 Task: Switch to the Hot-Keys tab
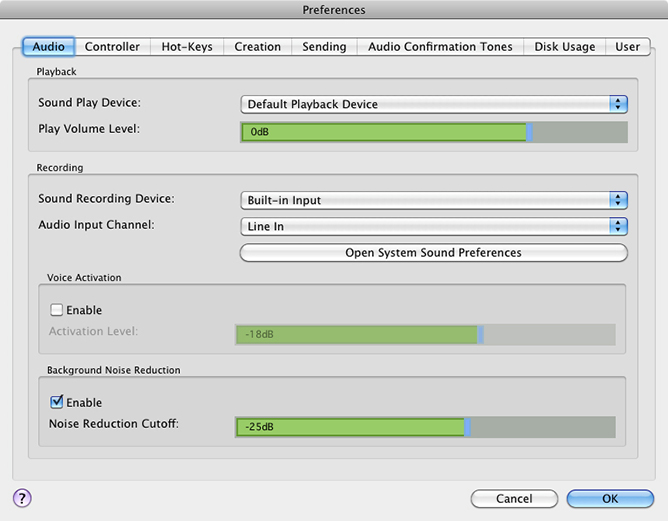tap(187, 47)
